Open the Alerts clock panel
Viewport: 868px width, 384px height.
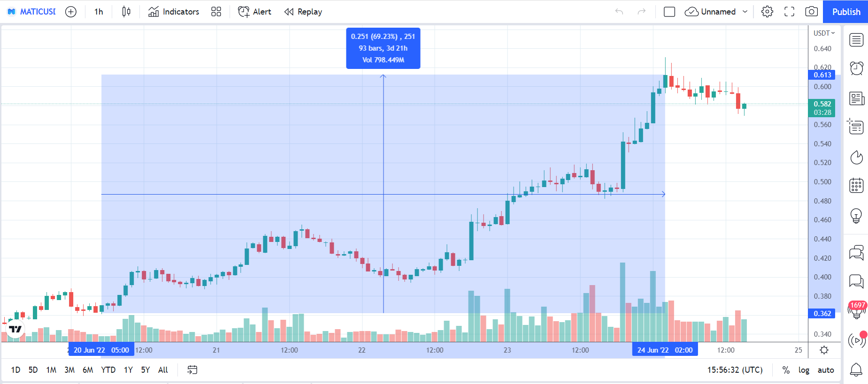click(856, 68)
